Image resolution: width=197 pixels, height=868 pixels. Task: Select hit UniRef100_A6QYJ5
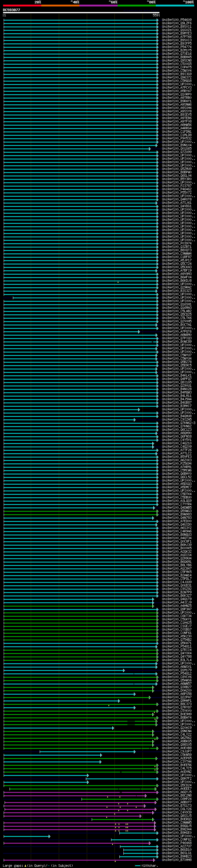(x=177, y=792)
